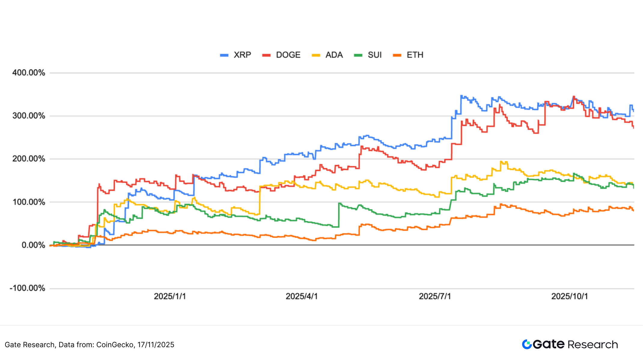Image resolution: width=643 pixels, height=364 pixels.
Task: Click the Gate logo icon
Action: 527,344
